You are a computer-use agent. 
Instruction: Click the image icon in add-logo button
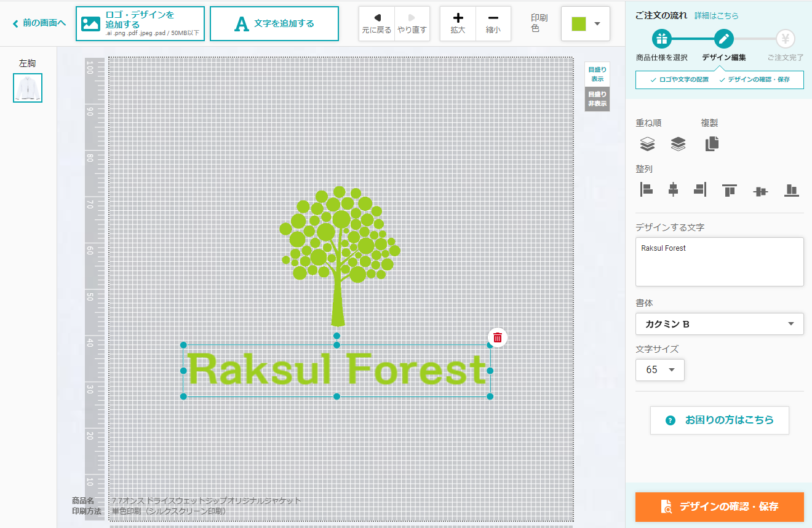pos(90,23)
